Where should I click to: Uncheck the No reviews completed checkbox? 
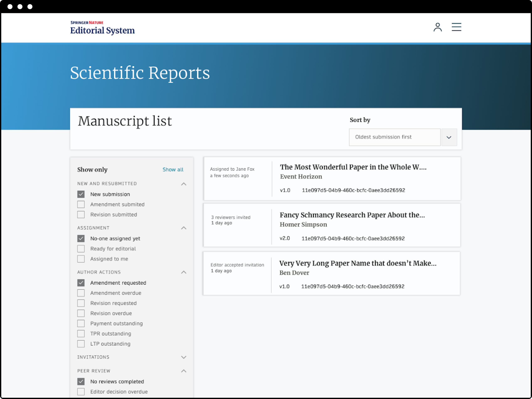[81, 382]
